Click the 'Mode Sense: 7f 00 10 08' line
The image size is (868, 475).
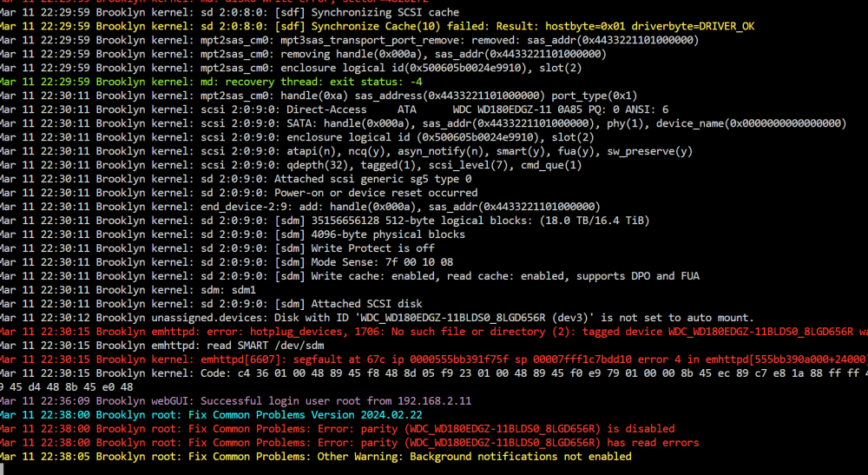click(227, 262)
